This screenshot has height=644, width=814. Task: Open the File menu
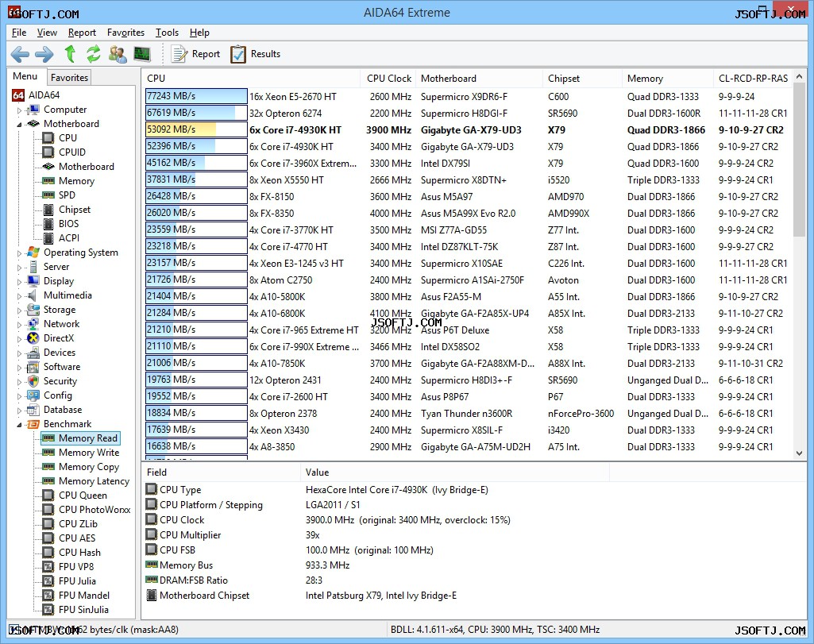click(19, 33)
